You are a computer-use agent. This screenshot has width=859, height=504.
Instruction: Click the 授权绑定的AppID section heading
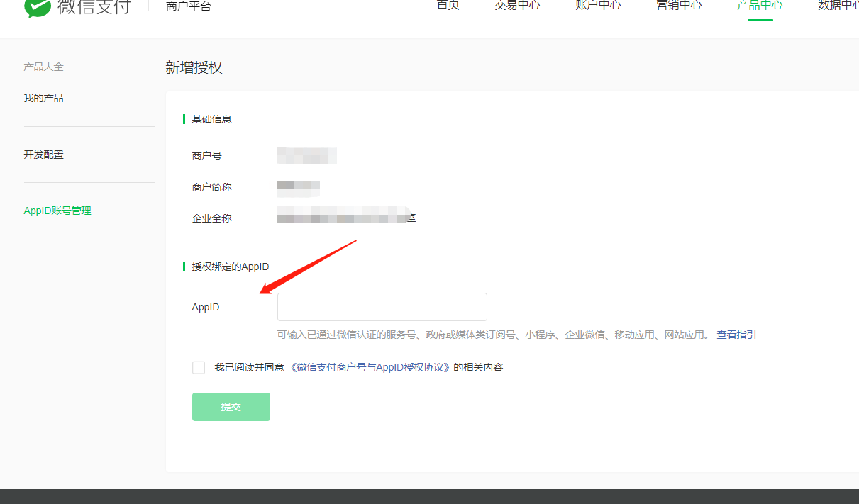click(x=231, y=267)
